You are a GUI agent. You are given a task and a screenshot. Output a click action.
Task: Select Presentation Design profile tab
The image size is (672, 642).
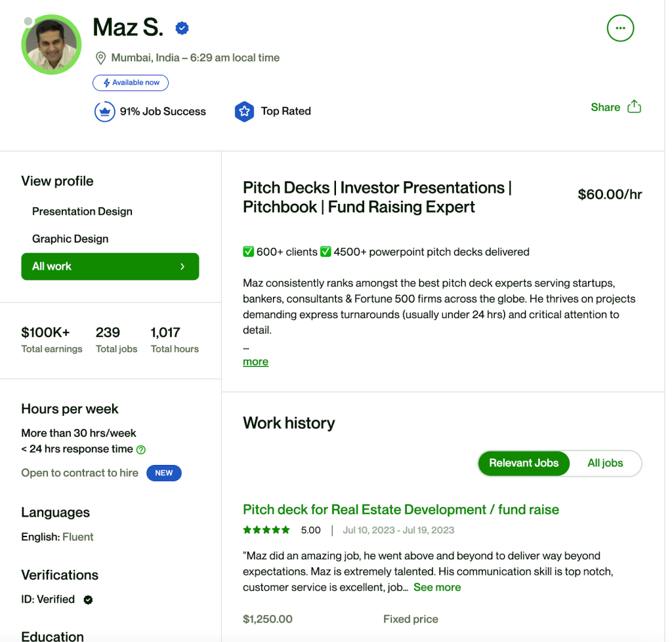(x=82, y=211)
